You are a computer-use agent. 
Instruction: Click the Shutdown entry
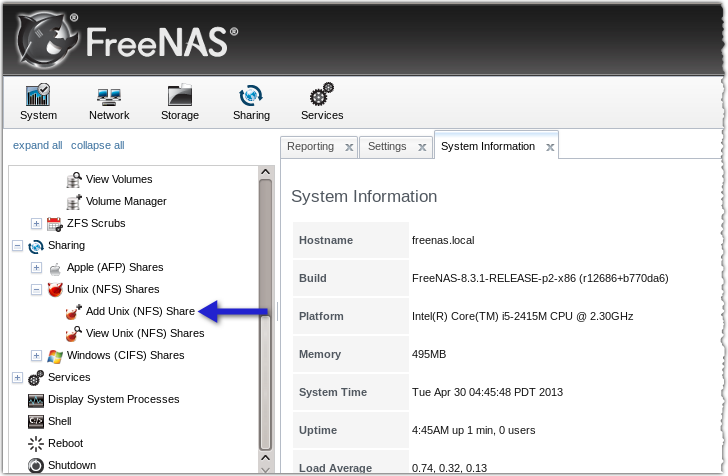(72, 465)
